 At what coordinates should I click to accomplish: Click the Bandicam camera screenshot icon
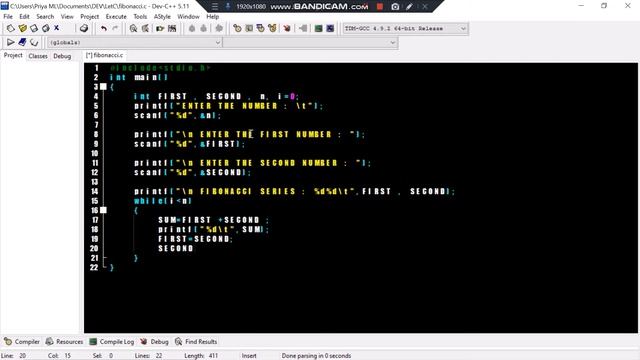point(395,7)
